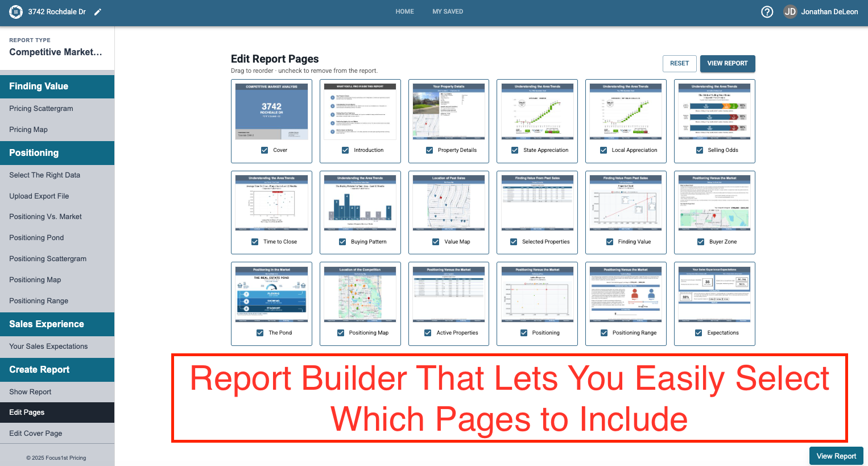Uncheck the Selected Properties checkbox
Screen dimensions: 868x466
coord(514,242)
